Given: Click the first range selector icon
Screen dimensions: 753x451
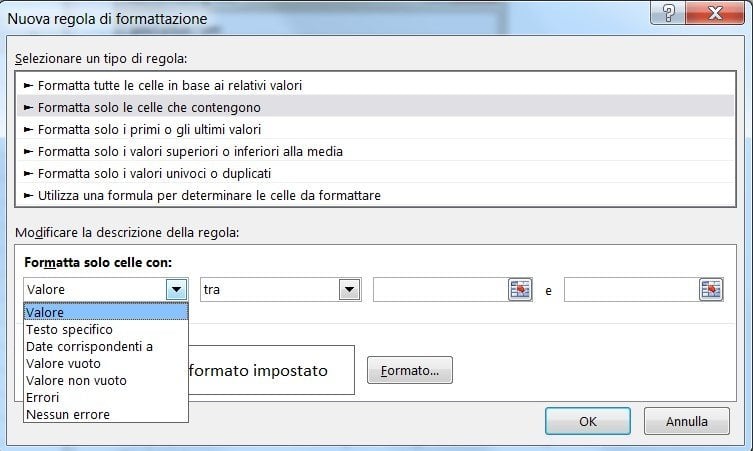Looking at the screenshot, I should tap(520, 290).
